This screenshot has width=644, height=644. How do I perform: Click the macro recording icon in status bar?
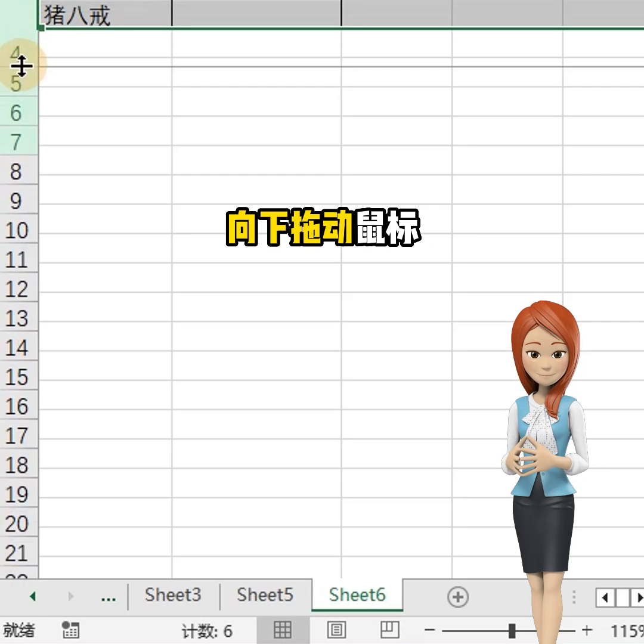(70, 630)
